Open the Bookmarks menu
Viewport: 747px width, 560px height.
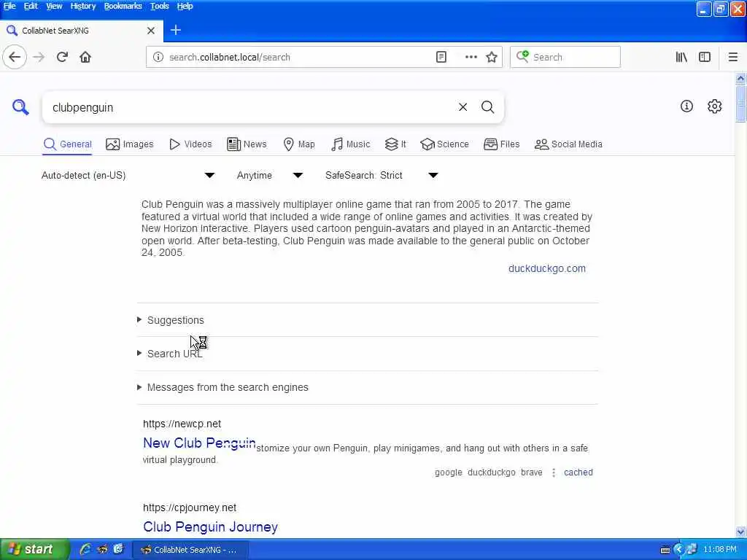(x=123, y=6)
